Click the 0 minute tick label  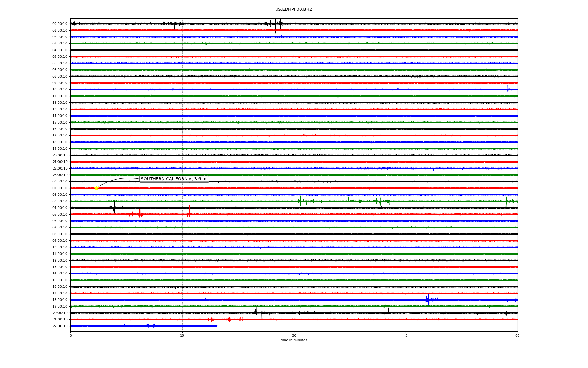pos(71,335)
